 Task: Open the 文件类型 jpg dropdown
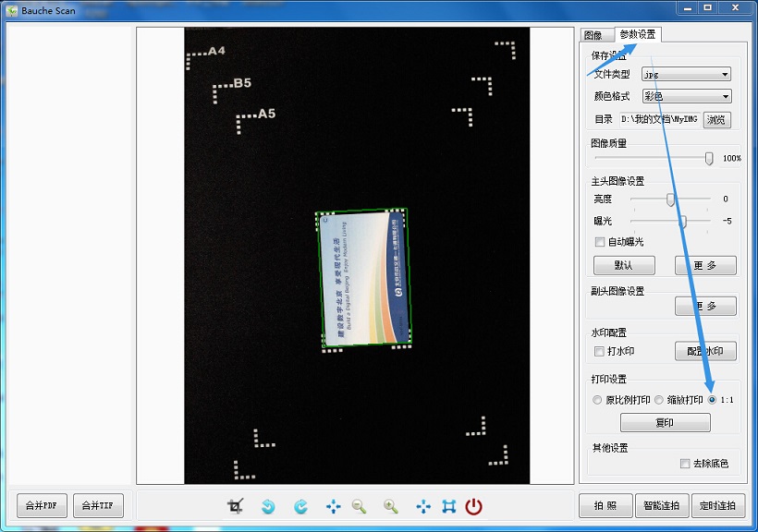point(686,74)
